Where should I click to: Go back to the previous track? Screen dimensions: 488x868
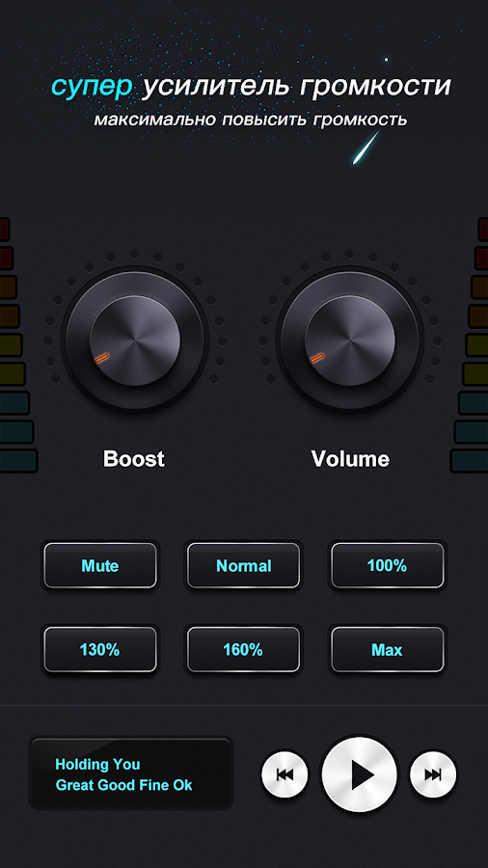tap(285, 774)
